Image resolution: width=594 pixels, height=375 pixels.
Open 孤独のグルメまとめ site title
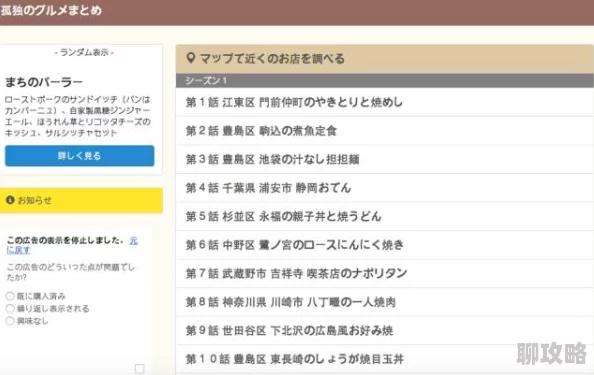(51, 10)
